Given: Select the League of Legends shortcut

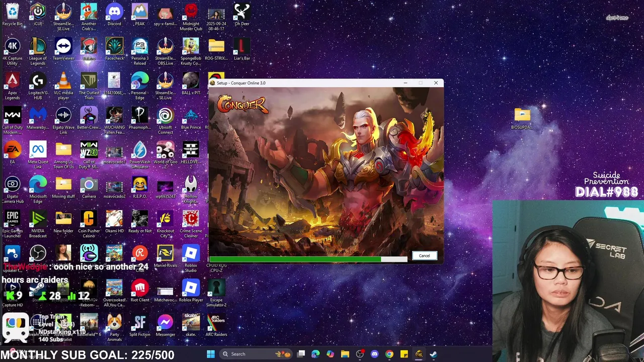Looking at the screenshot, I should tap(38, 52).
